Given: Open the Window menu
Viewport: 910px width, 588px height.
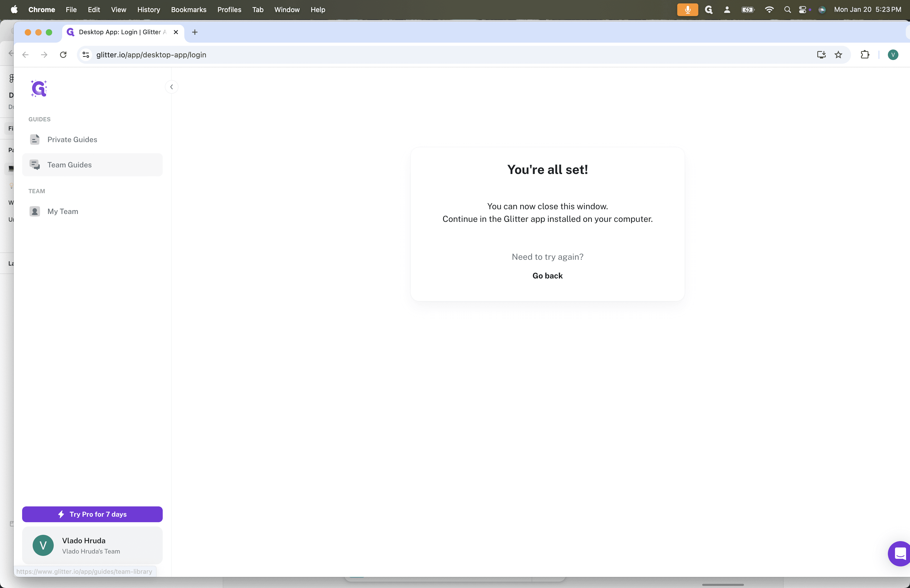Looking at the screenshot, I should (287, 9).
